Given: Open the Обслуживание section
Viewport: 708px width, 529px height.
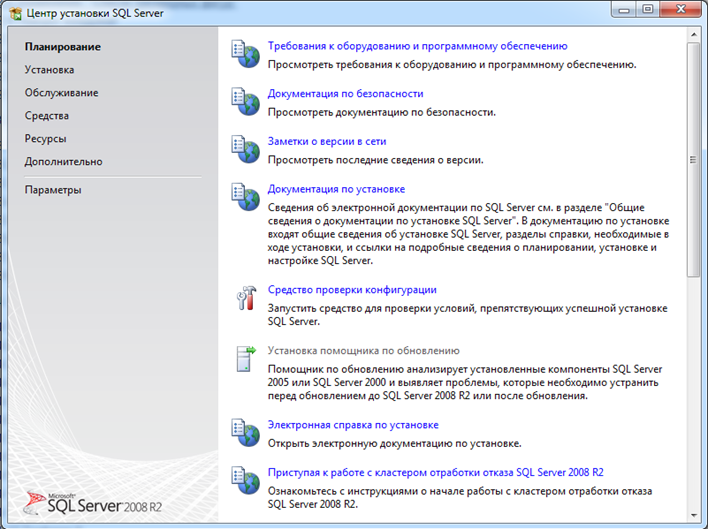Looking at the screenshot, I should [x=61, y=93].
